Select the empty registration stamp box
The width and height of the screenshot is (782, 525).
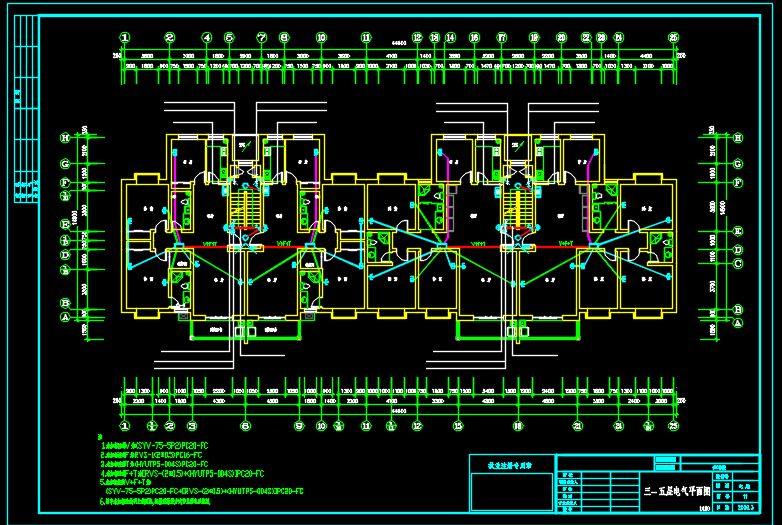(512, 492)
